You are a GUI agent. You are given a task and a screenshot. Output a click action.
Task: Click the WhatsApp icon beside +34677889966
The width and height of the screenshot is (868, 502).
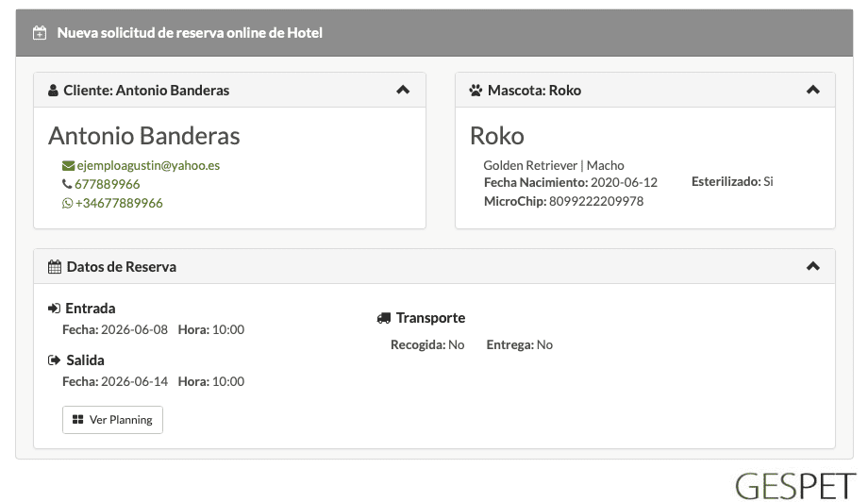pyautogui.click(x=68, y=203)
